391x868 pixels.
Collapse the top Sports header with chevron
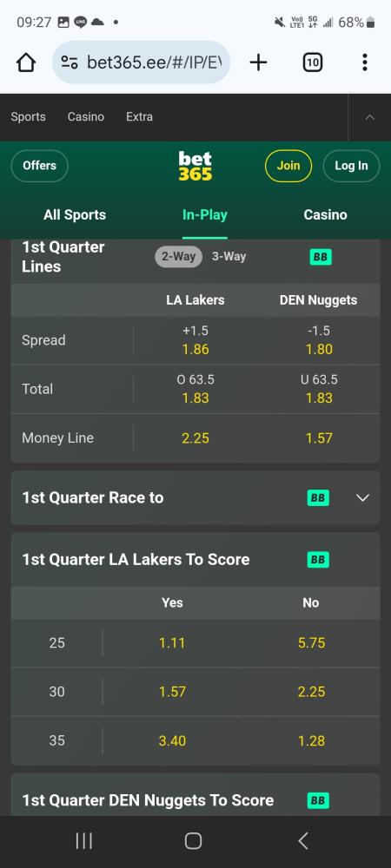click(x=370, y=117)
